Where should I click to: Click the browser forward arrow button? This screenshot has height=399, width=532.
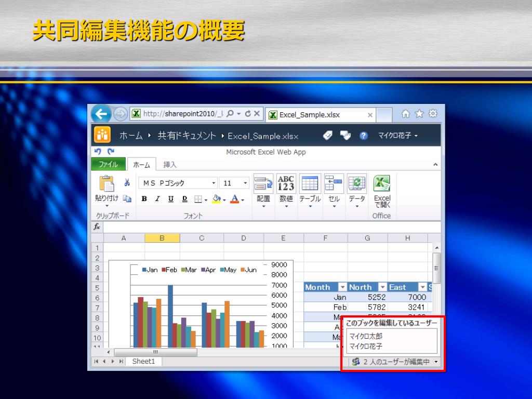tap(120, 114)
